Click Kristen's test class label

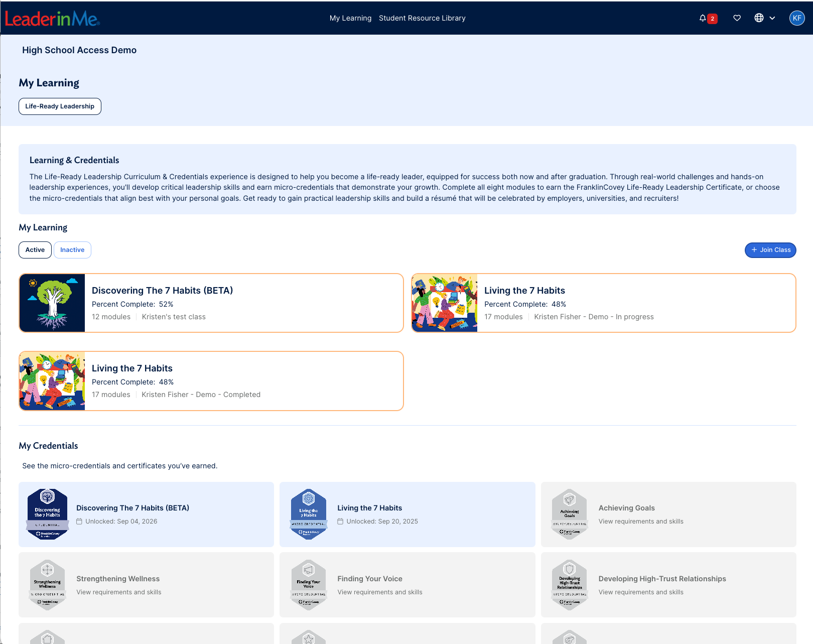pyautogui.click(x=174, y=317)
